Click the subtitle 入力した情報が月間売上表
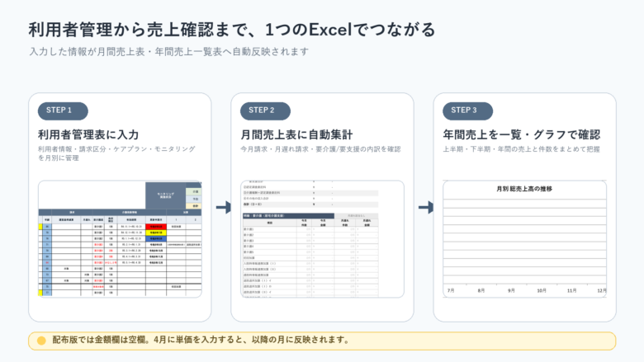Viewport: 644px width, 362px height. 168,52
